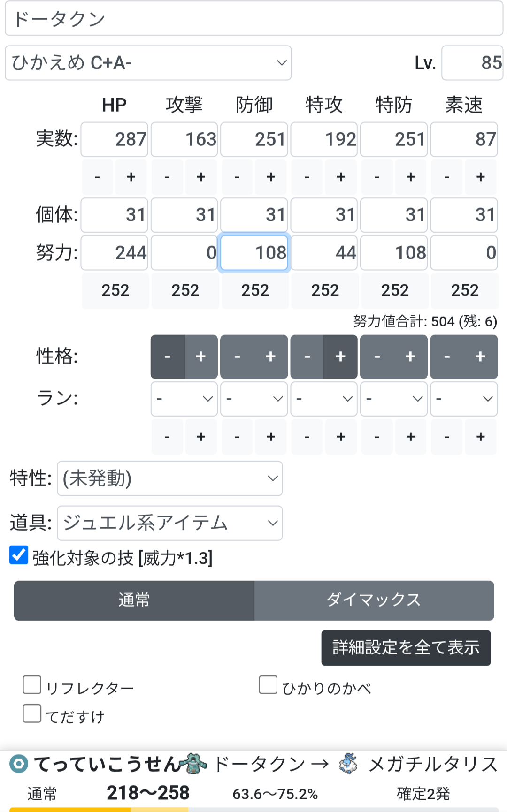Image resolution: width=507 pixels, height=812 pixels.
Task: Switch to the ダイマックス tab
Action: (374, 600)
